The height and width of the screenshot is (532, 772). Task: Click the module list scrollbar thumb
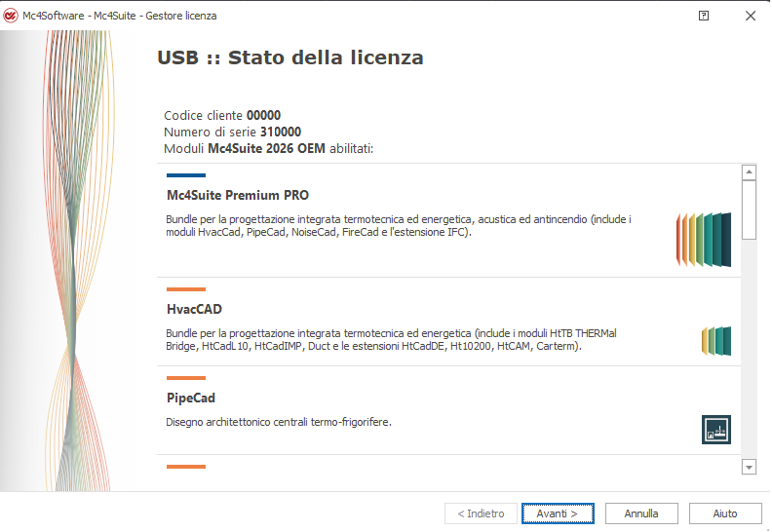tap(749, 209)
